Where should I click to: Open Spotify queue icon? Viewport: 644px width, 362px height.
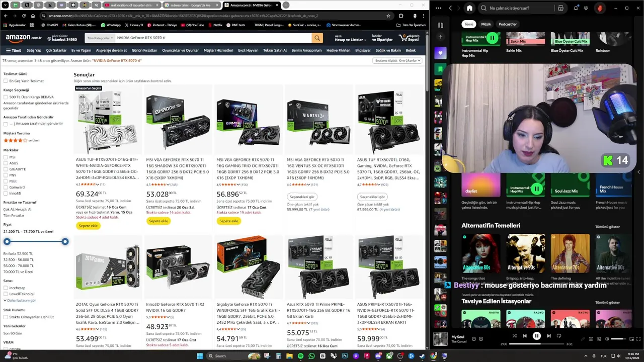pos(591,339)
